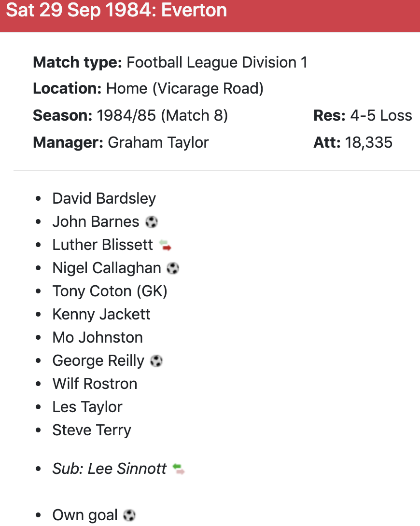Open substitute Lee Sinnott's entry
Viewport: 420px width, 526px height.
point(110,469)
